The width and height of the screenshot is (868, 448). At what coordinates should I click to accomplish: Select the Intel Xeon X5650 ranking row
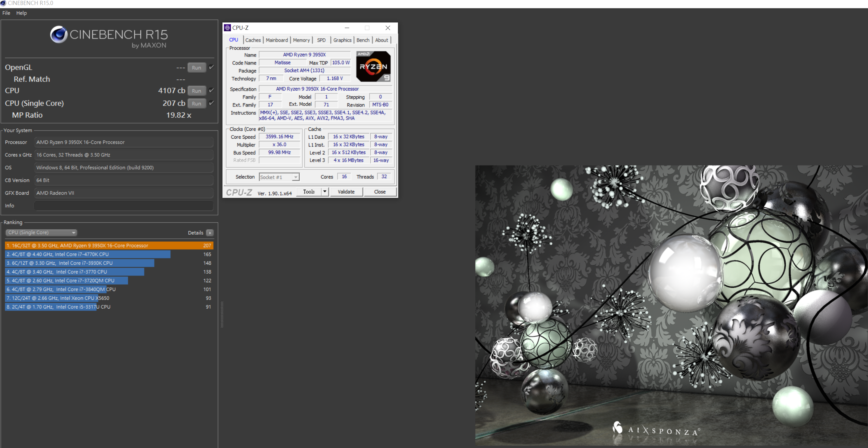pyautogui.click(x=109, y=298)
